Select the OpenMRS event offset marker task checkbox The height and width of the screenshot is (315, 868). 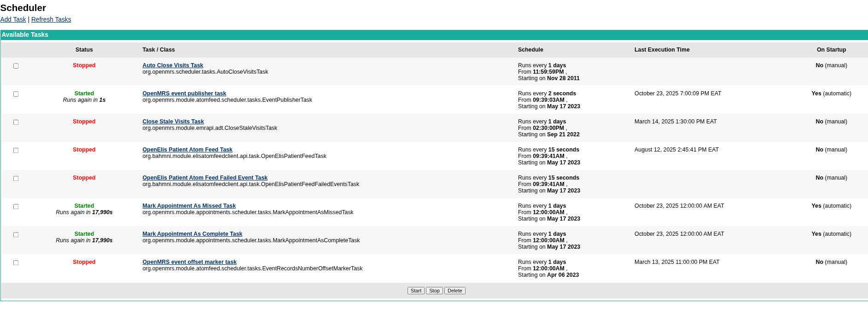(x=16, y=262)
